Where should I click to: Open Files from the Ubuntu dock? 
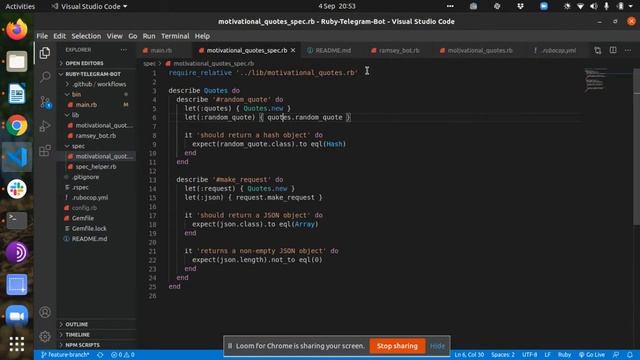[x=17, y=62]
